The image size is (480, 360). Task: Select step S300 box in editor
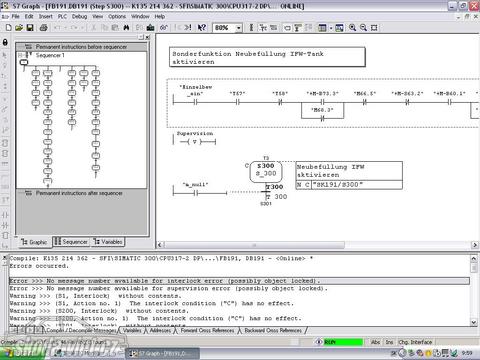coord(266,171)
